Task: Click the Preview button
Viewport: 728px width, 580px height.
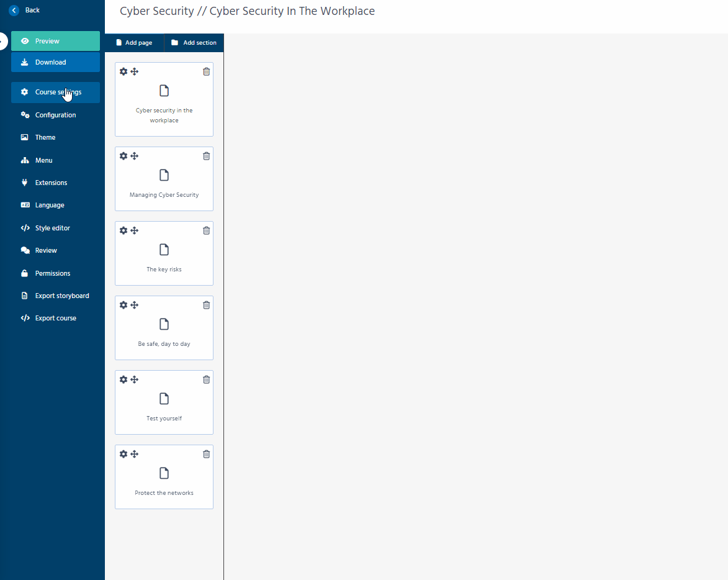Action: (x=55, y=41)
